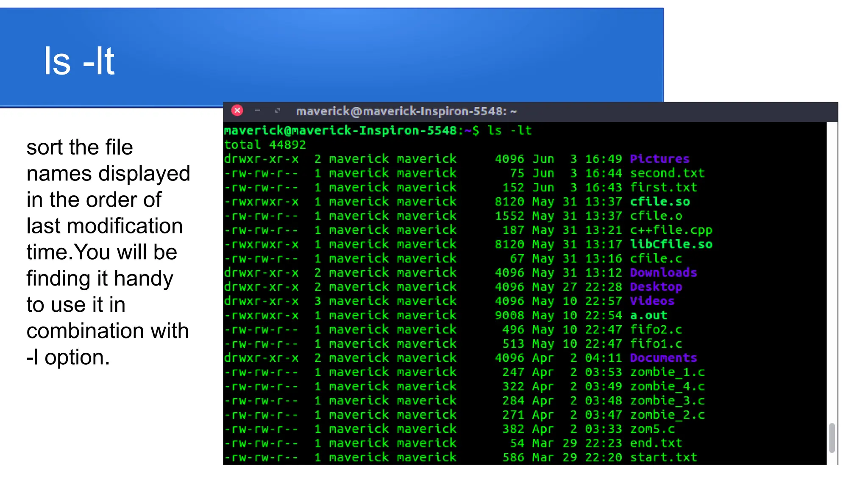Image resolution: width=868 pixels, height=488 pixels.
Task: Click the Videos directory name
Action: pos(652,301)
